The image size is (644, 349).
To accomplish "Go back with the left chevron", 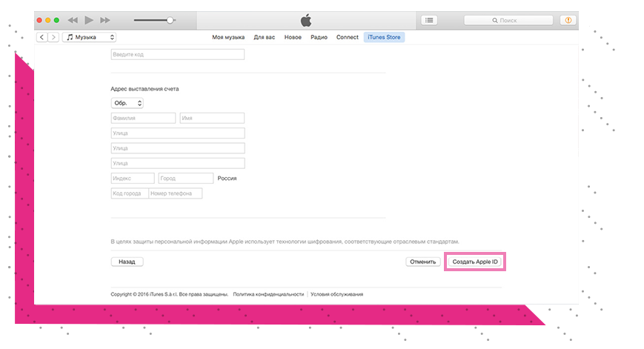I will (x=42, y=37).
